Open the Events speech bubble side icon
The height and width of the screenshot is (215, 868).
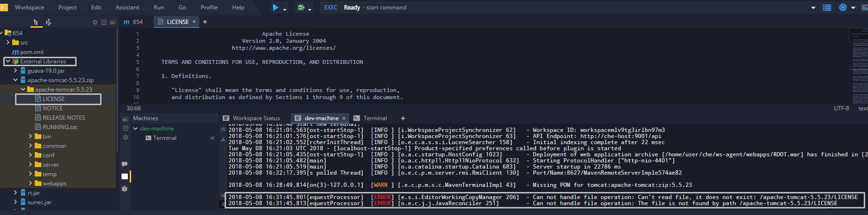[125, 164]
